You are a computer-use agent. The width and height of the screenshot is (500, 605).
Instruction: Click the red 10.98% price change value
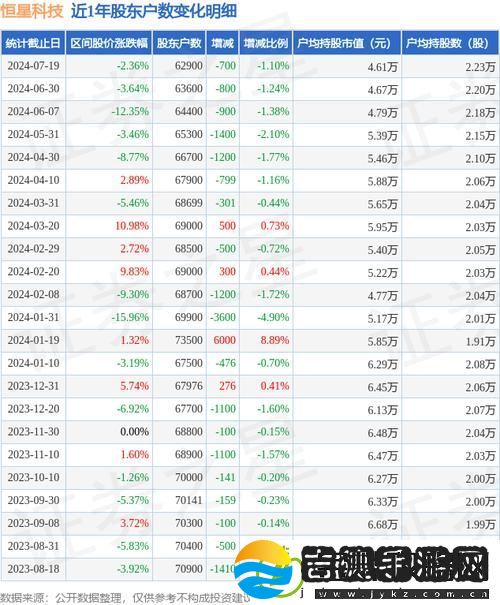click(132, 226)
